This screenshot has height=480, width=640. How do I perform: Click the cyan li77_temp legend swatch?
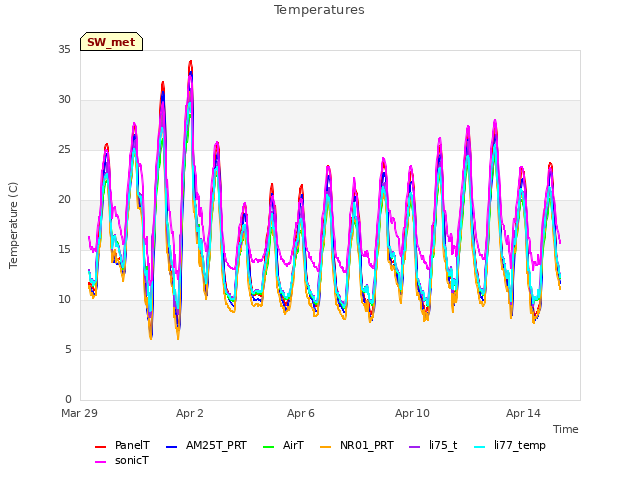480,447
